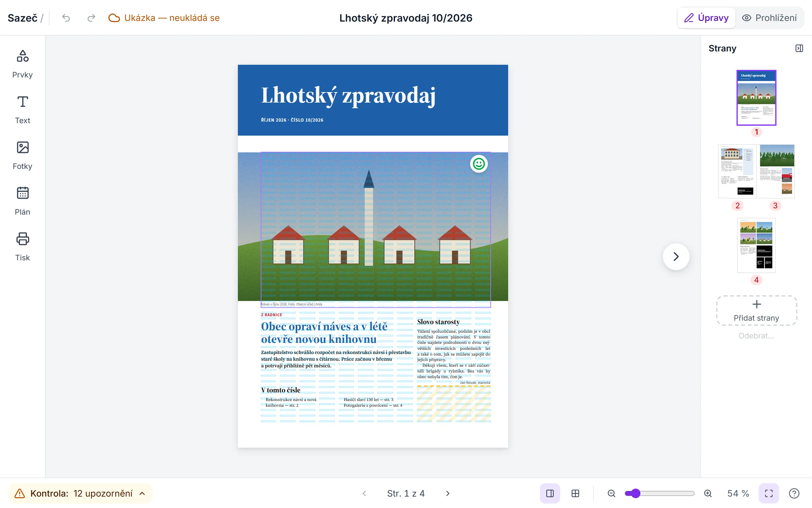Toggle fullscreen fit view
Screen dimensions: 812x508
point(769,493)
